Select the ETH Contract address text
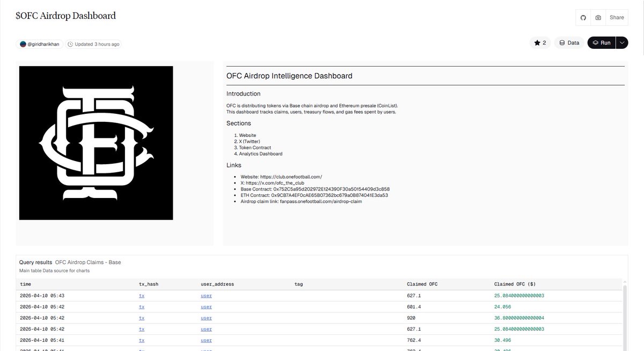This screenshot has height=351, width=644. point(330,195)
